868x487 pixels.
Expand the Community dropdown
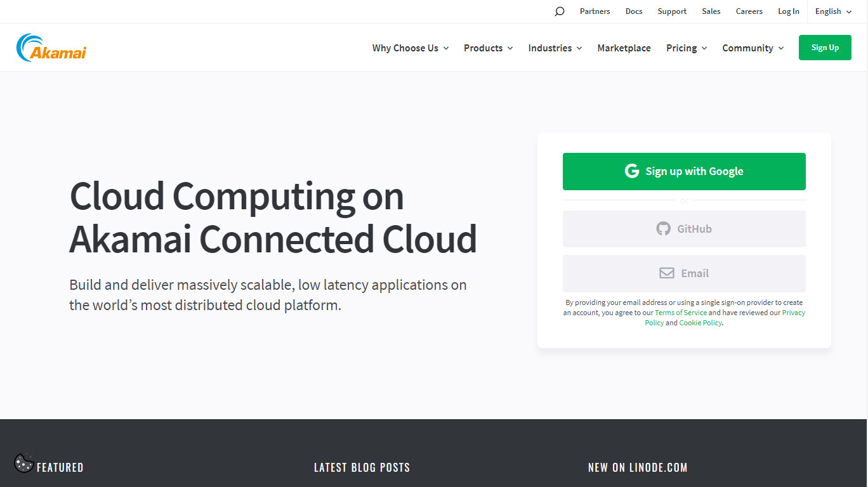(753, 48)
